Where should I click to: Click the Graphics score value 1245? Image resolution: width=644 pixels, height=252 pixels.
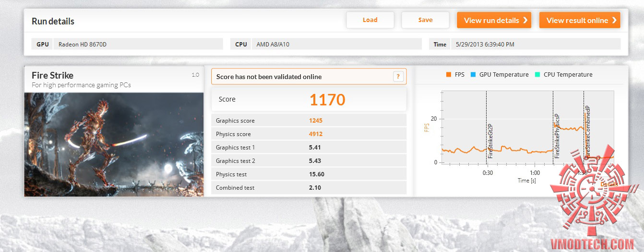click(315, 121)
